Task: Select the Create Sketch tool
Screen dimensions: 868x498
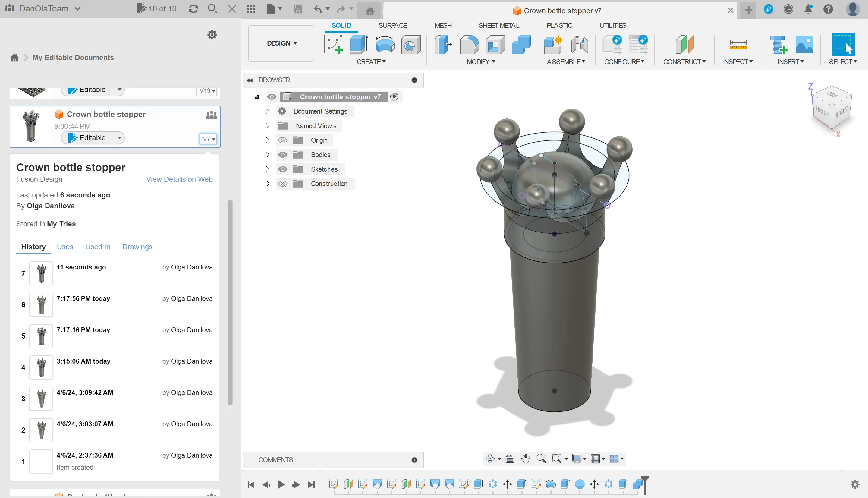Action: click(333, 45)
